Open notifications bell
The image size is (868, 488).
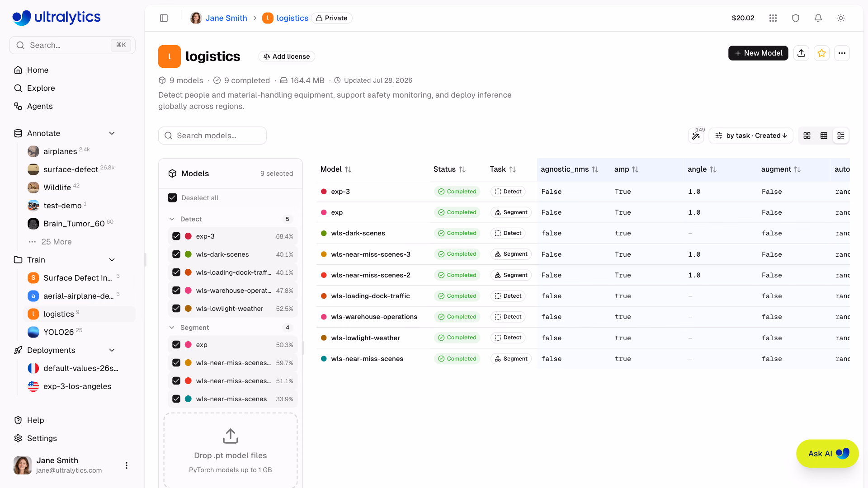tap(818, 18)
